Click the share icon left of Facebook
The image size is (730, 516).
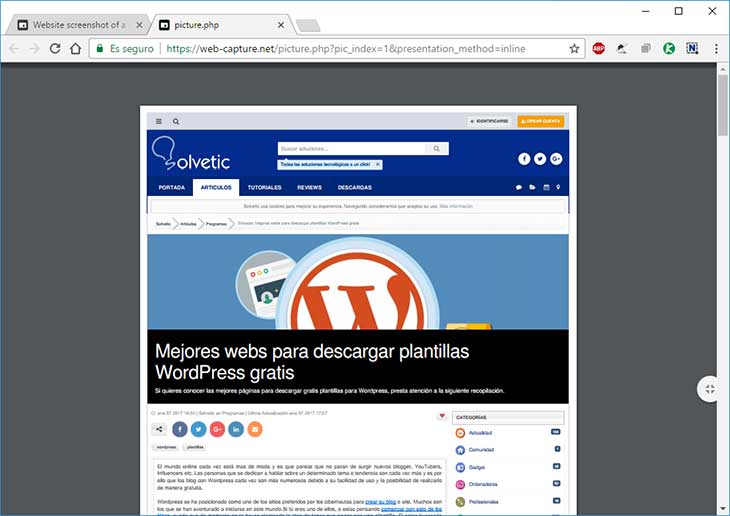(159, 429)
